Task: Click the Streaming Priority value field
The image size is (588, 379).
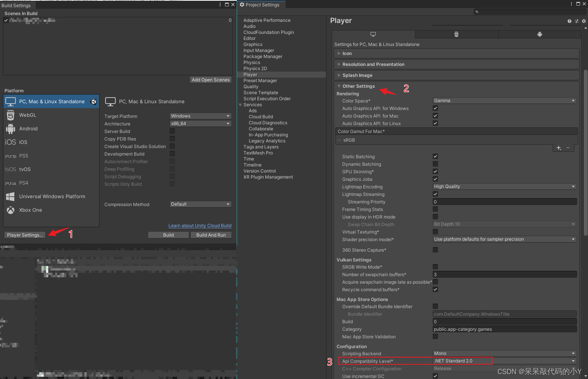Action: (x=505, y=202)
